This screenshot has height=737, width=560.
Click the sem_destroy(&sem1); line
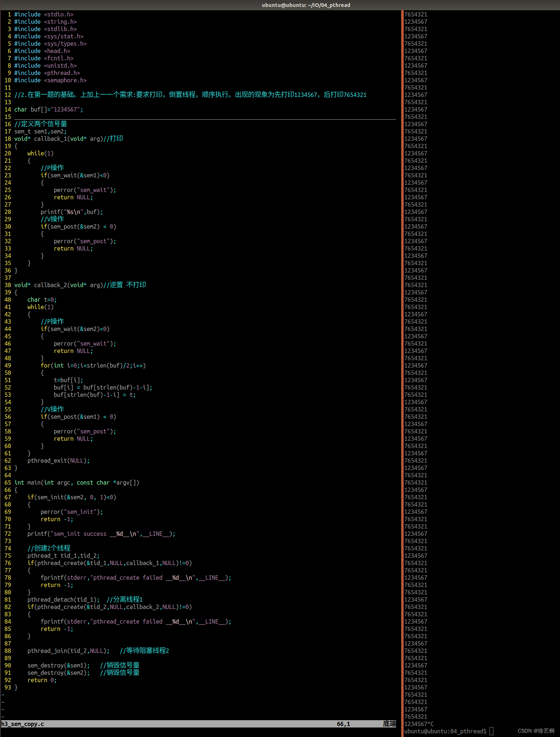tap(59, 665)
